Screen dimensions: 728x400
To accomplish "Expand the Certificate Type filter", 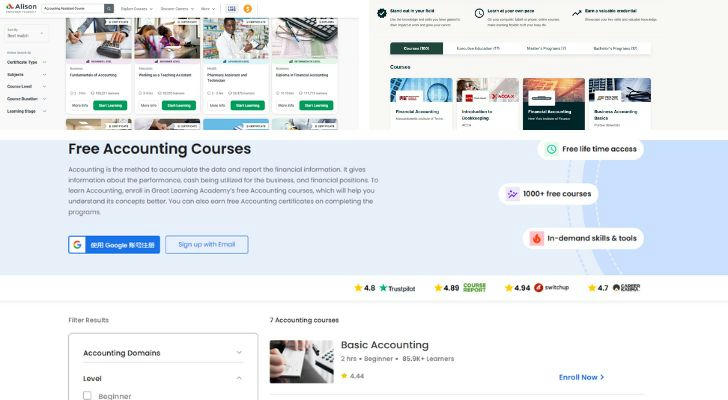I will pyautogui.click(x=26, y=62).
